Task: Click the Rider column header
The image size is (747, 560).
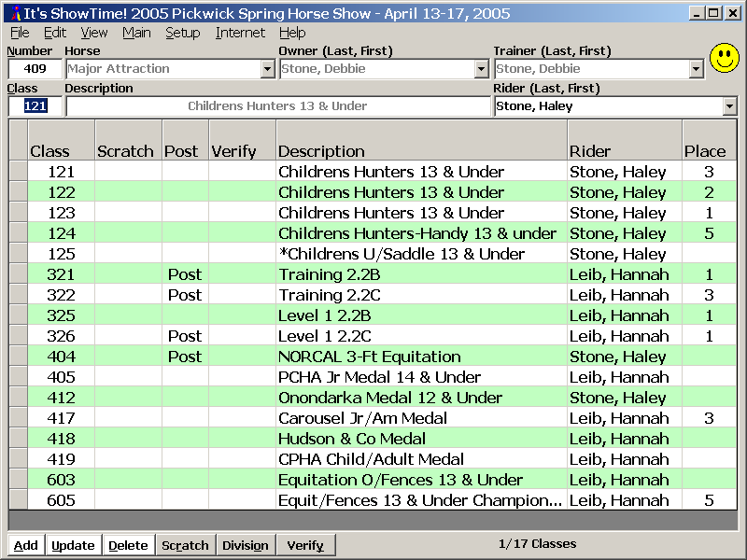Action: click(x=625, y=140)
